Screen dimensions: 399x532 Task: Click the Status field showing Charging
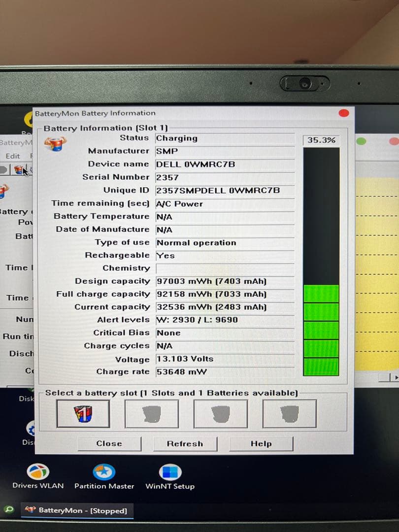[225, 138]
